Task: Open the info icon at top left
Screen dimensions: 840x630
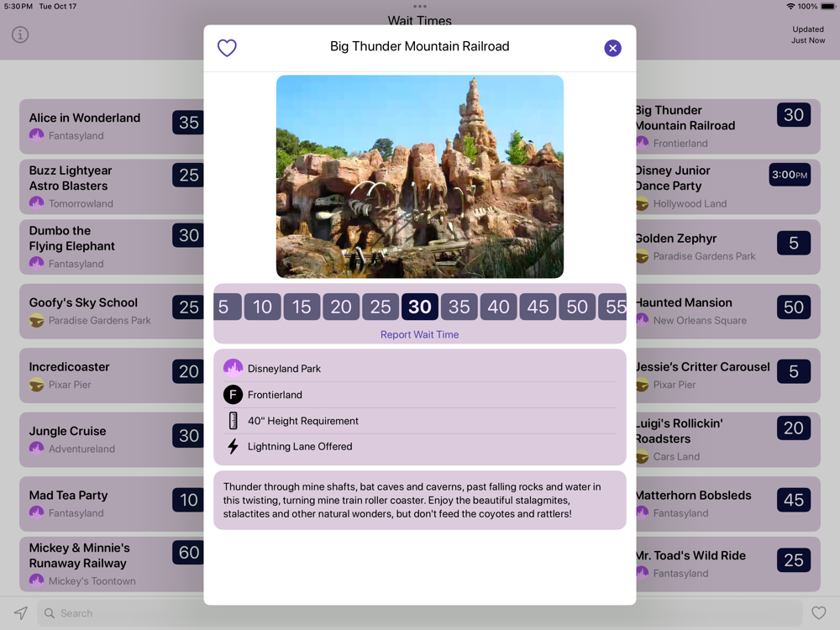Action: click(x=20, y=34)
